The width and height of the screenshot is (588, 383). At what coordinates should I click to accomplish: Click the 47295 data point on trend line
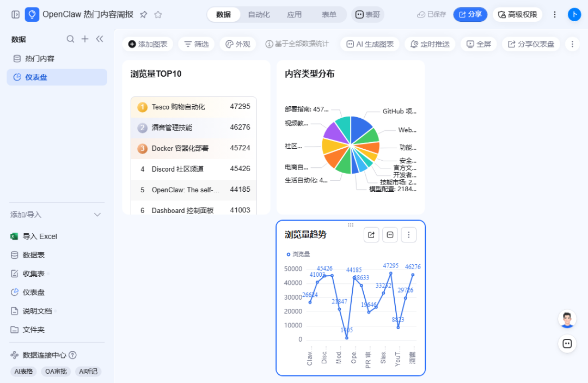[x=391, y=273]
